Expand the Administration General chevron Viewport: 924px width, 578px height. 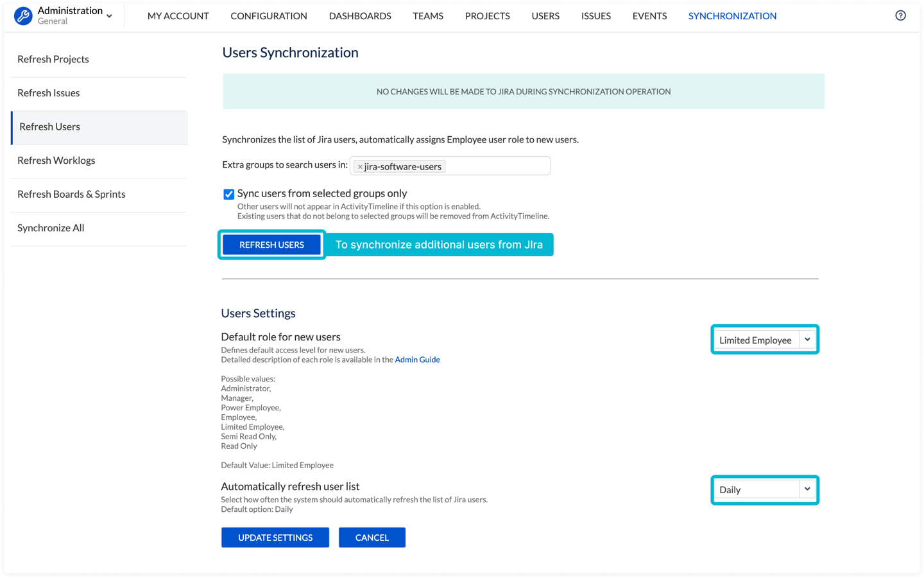(110, 16)
